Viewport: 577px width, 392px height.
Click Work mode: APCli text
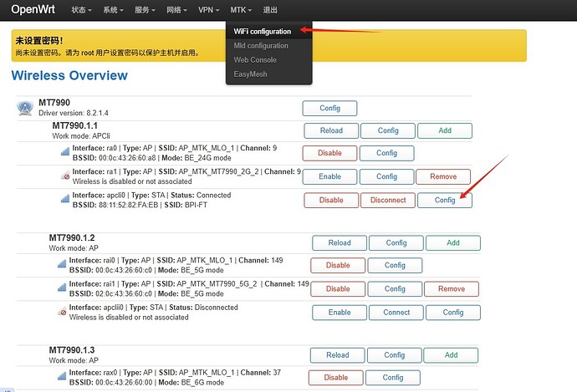(x=81, y=136)
